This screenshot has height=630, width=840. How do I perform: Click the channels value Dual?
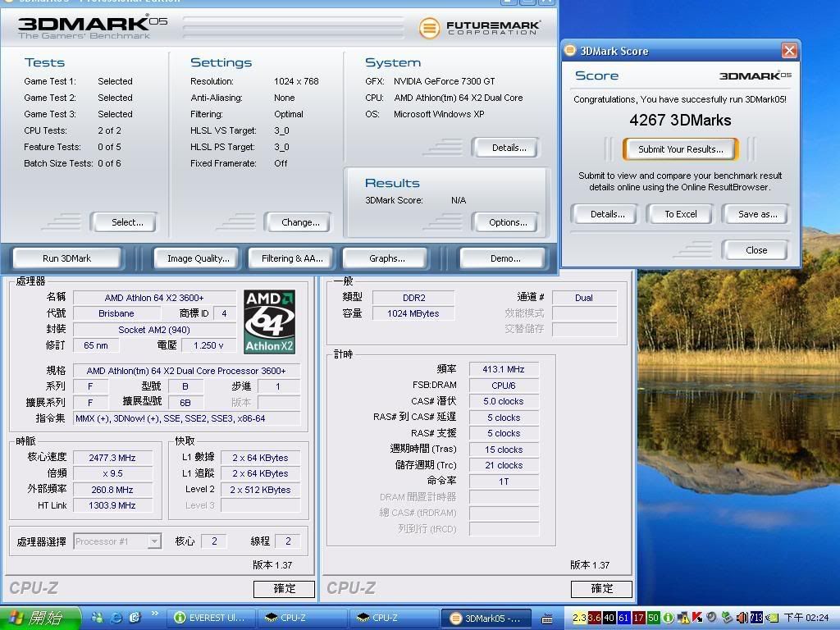584,298
